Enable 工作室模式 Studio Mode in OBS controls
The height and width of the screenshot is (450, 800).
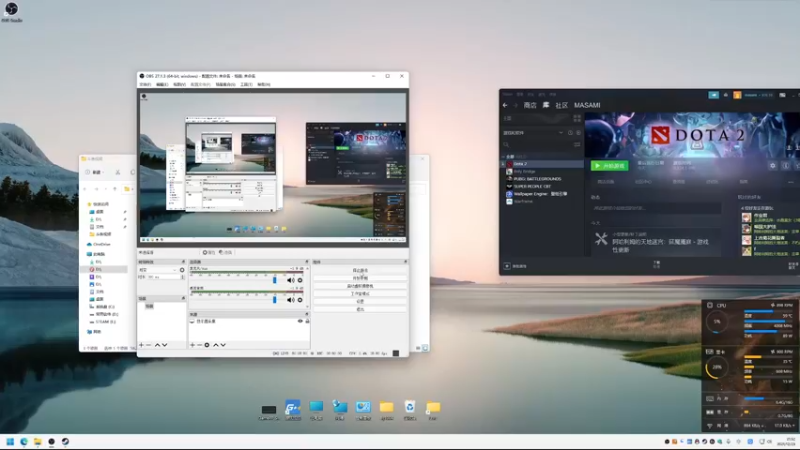[360, 294]
